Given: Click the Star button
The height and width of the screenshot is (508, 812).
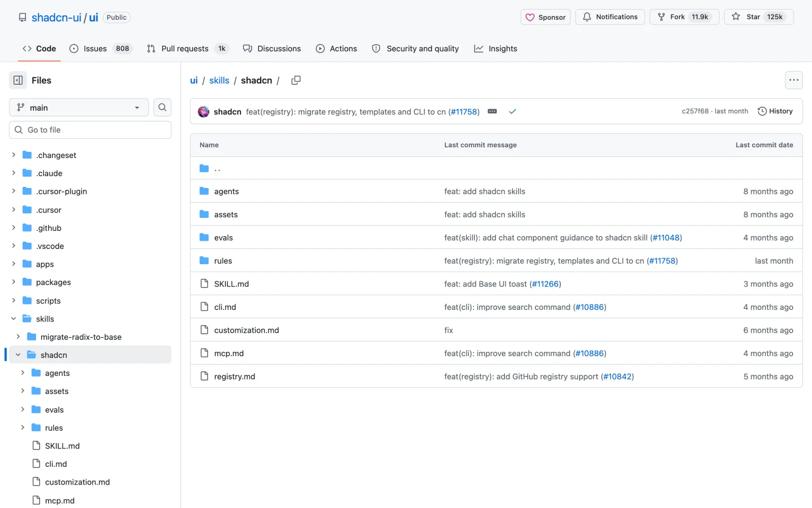Looking at the screenshot, I should [758, 17].
